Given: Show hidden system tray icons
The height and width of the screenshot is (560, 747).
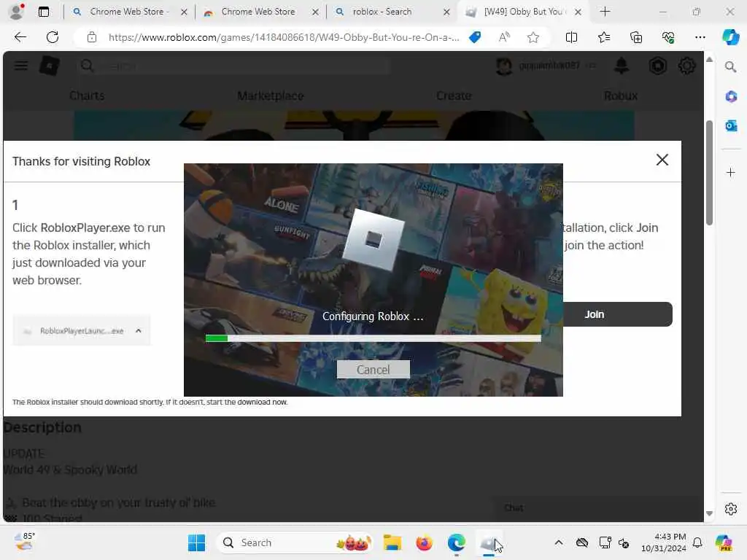Looking at the screenshot, I should click(x=558, y=542).
